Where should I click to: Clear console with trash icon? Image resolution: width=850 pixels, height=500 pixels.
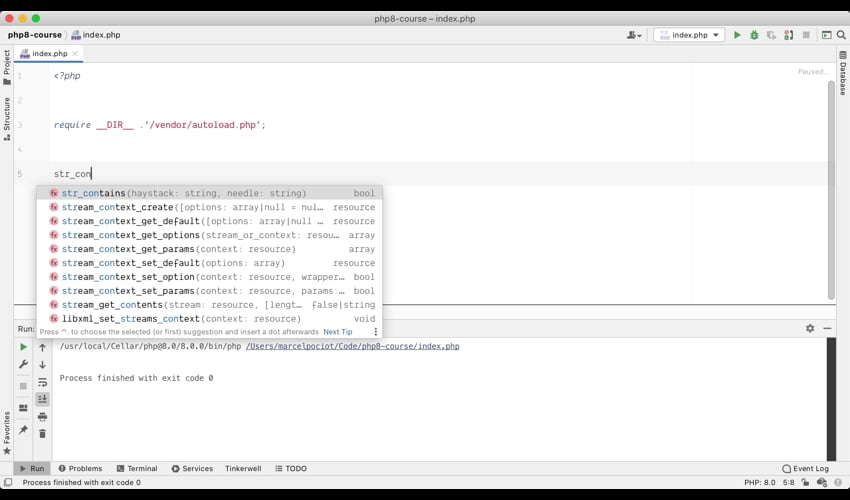(42, 434)
